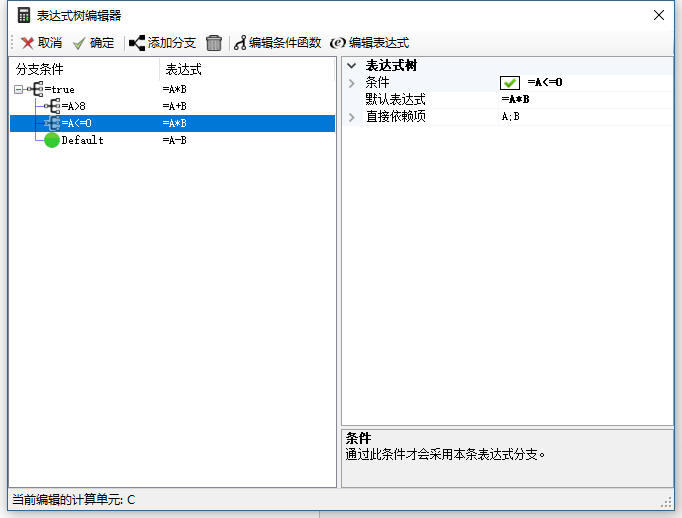This screenshot has width=682, height=518.
Task: Close the 表达式树编辑器 window
Action: coord(658,15)
